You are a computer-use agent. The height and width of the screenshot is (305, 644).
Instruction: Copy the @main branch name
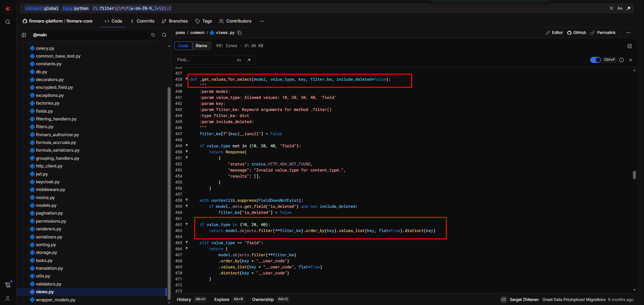(153, 35)
